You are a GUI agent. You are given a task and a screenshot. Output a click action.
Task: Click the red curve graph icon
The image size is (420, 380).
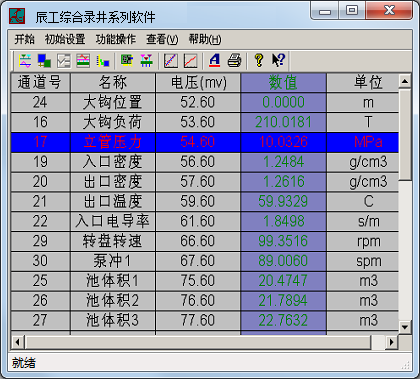191,61
